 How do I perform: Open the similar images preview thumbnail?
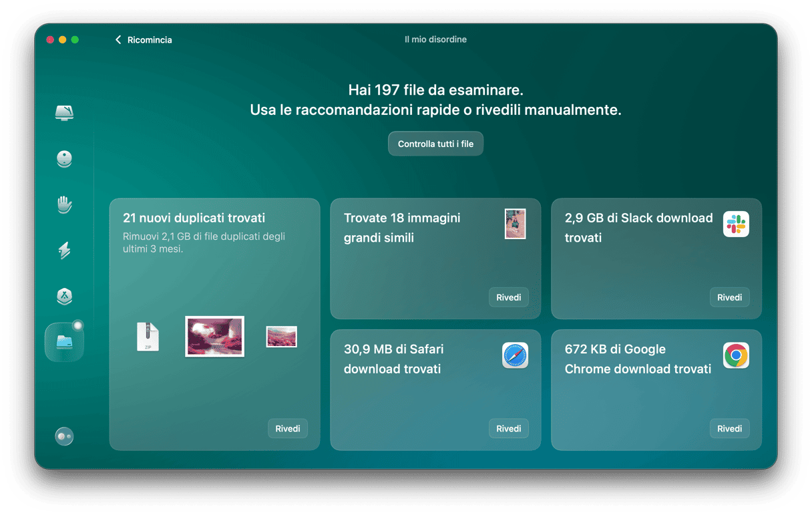click(515, 224)
